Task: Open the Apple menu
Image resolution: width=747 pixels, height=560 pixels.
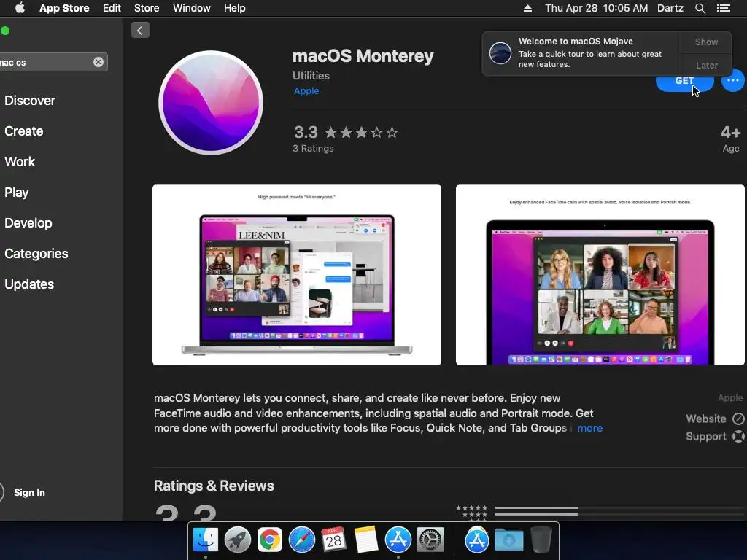Action: pyautogui.click(x=20, y=8)
